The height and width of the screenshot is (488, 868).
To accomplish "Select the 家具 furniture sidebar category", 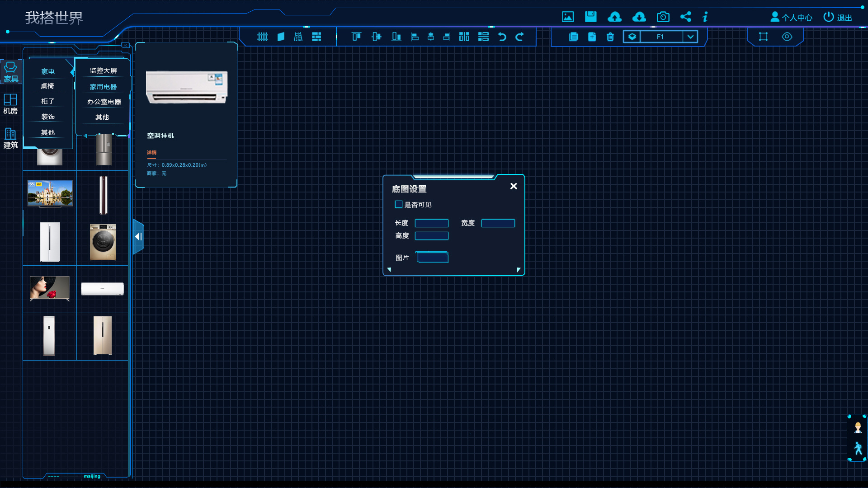I will [11, 72].
